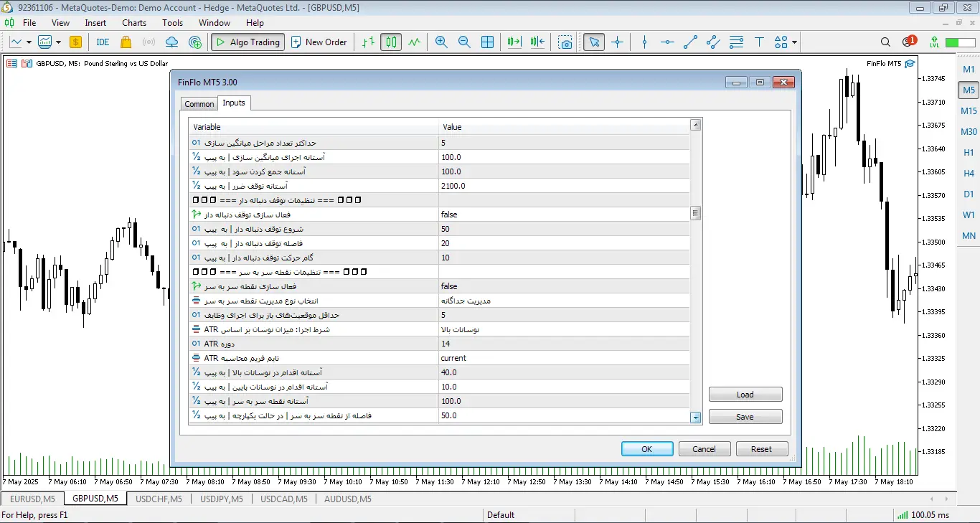980x523 pixels.
Task: Select the trendline drawing tool
Action: [690, 42]
